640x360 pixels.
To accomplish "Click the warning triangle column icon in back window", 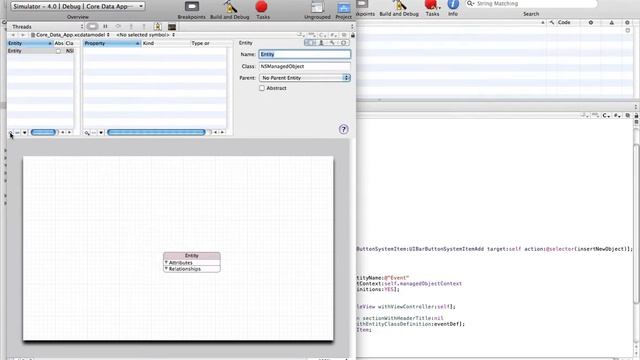I will 611,23.
